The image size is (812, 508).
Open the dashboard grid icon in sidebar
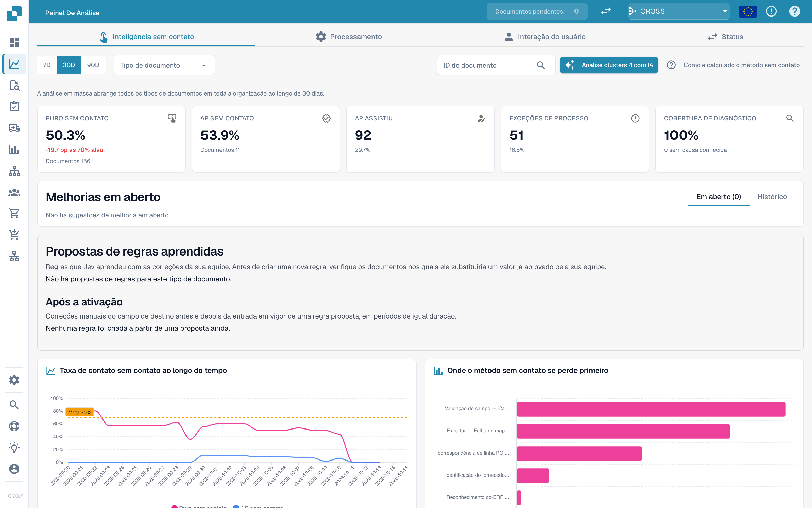(x=14, y=43)
